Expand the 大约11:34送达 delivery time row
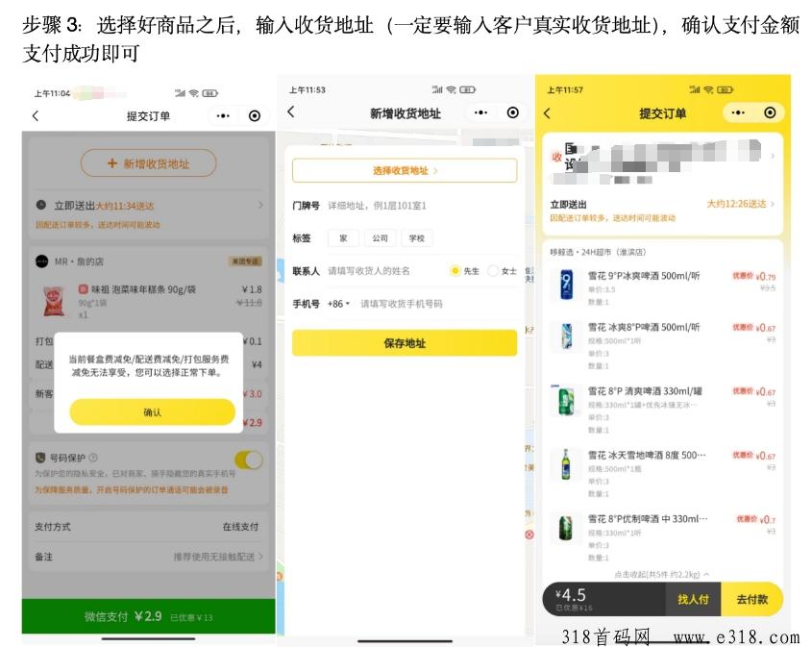The width and height of the screenshot is (812, 647). click(149, 205)
